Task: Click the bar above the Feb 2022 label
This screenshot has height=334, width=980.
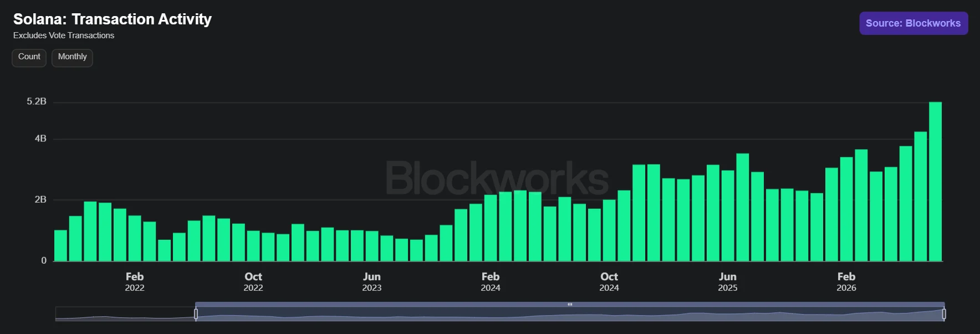Action: coord(135,238)
